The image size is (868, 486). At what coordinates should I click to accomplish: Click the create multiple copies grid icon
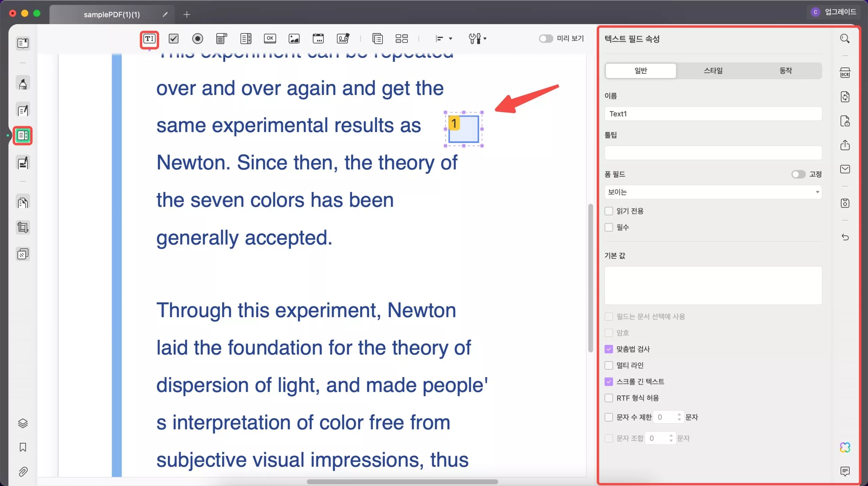coord(402,39)
